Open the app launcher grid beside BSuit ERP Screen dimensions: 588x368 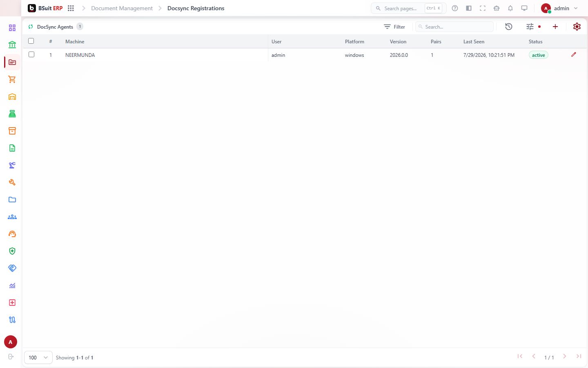[71, 8]
